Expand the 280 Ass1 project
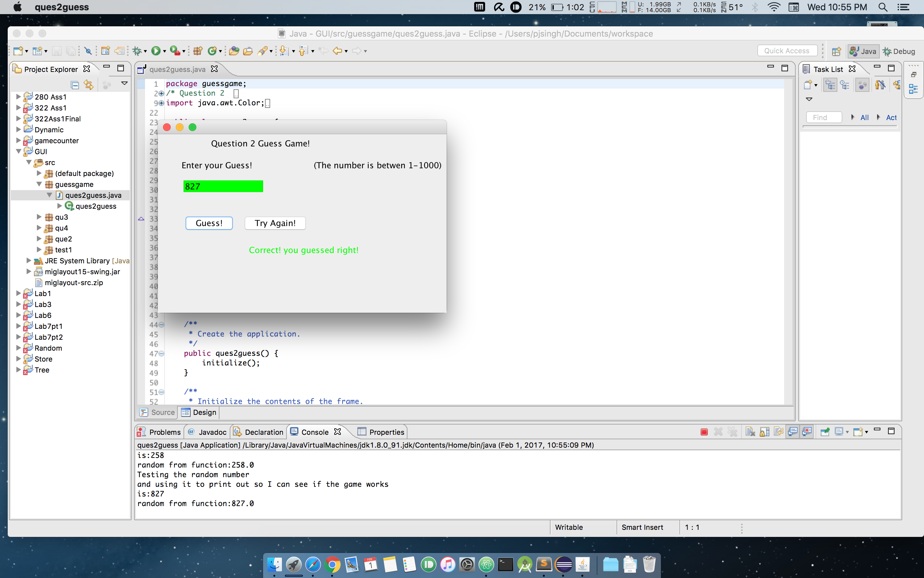 [x=18, y=97]
